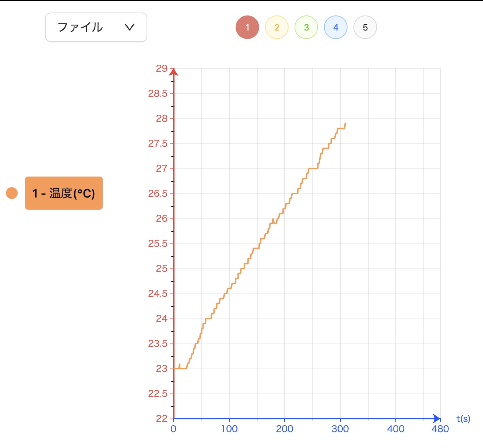This screenshot has height=448, width=483.
Task: Click the 22.5 tick label on temperature axis
Action: click(x=158, y=394)
